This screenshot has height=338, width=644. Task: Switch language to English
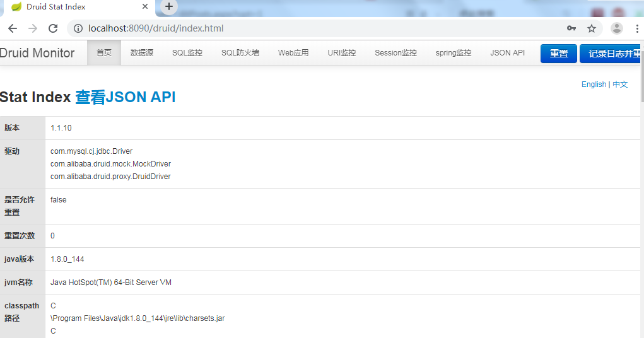pos(594,84)
